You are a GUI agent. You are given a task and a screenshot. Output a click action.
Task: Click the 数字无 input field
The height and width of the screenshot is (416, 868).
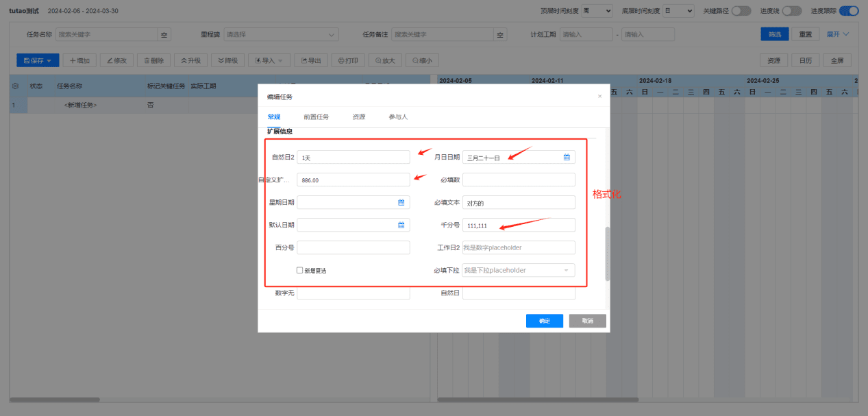(354, 293)
